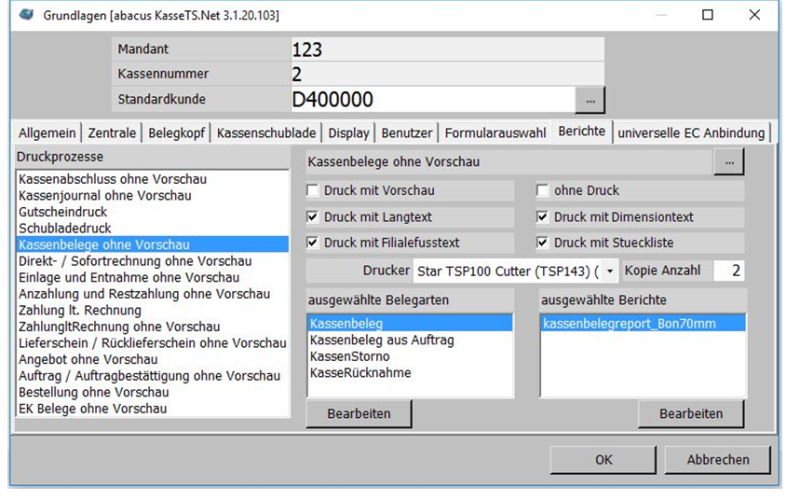Open the Standardkunde browse button

point(590,100)
